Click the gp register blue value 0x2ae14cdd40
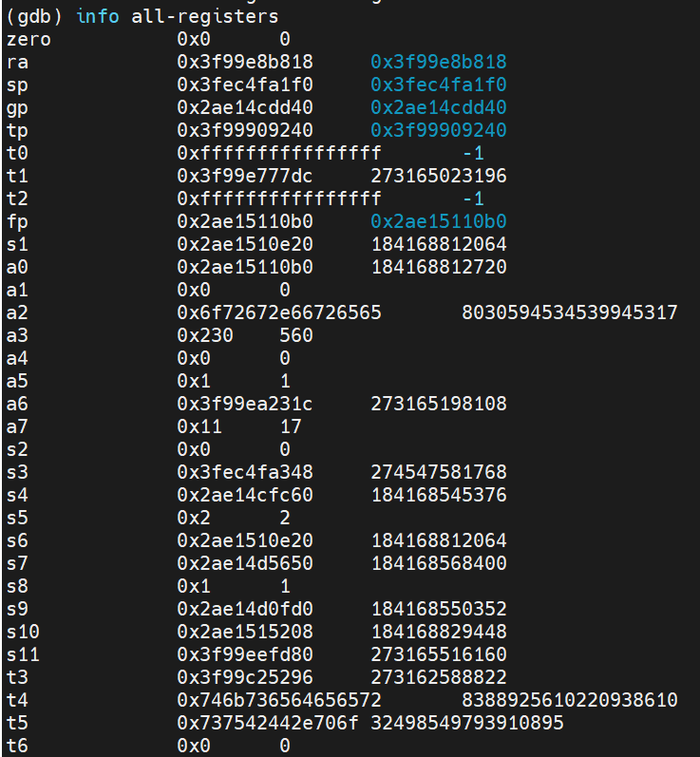Image resolution: width=700 pixels, height=757 pixels. 439,107
